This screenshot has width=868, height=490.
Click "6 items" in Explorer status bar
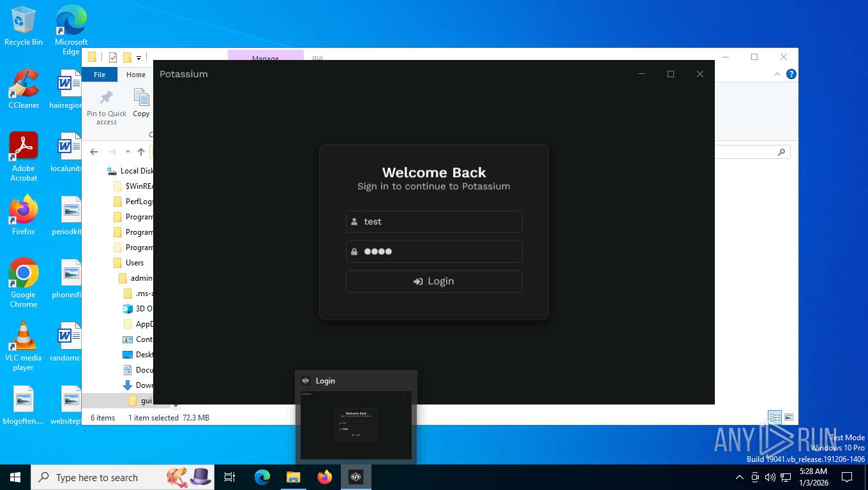(103, 418)
